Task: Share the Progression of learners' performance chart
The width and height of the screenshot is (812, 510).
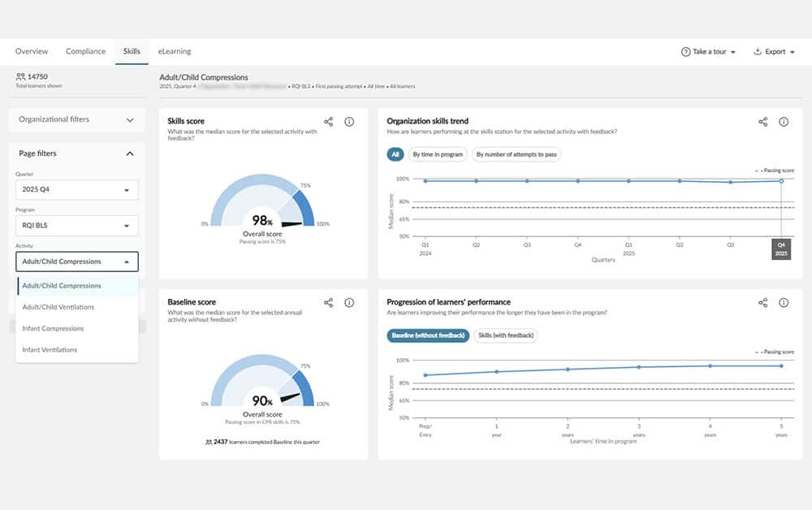Action: (x=763, y=302)
